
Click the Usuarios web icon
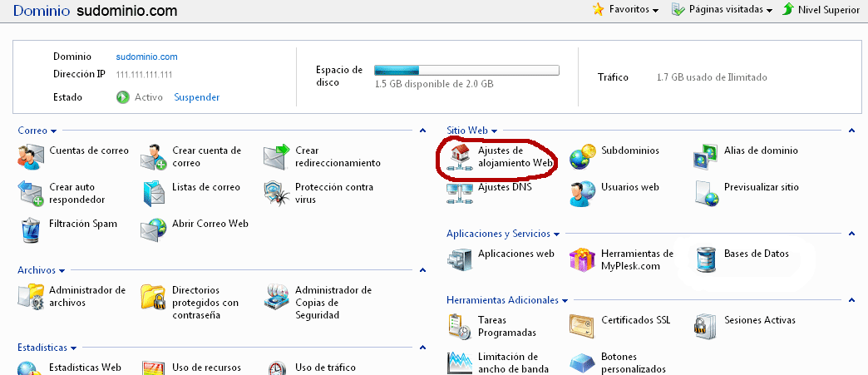(582, 194)
